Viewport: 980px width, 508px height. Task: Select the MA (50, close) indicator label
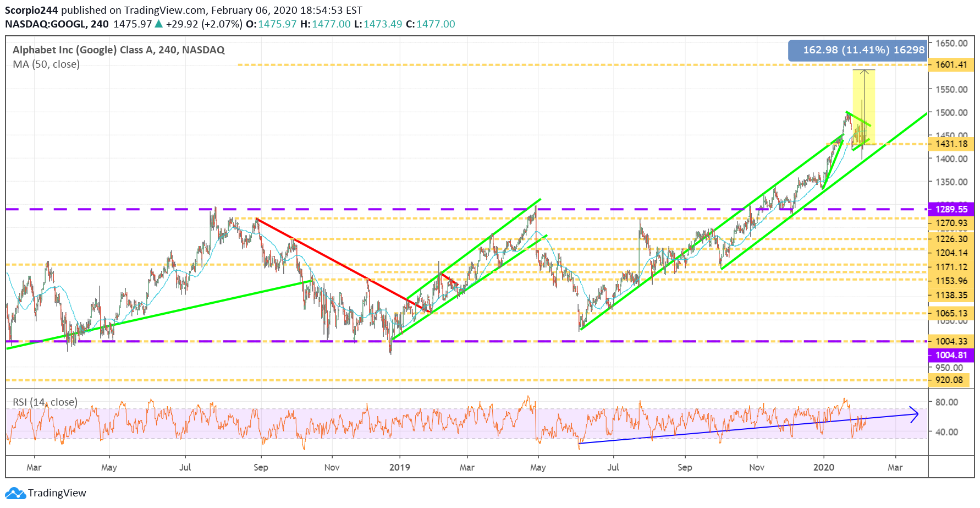(x=46, y=64)
